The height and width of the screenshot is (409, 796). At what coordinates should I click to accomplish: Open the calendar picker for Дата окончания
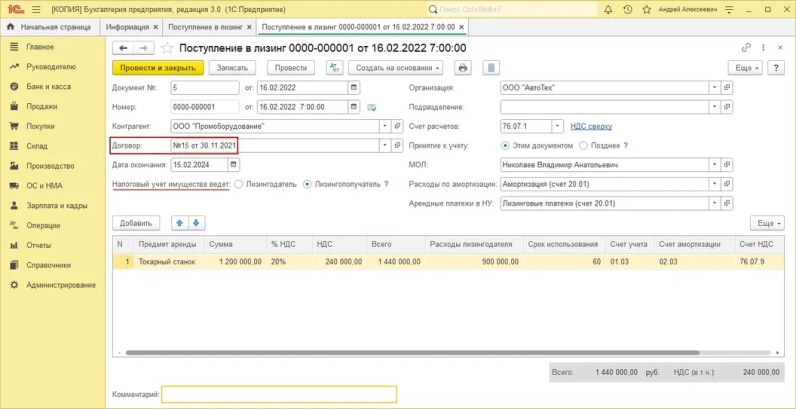233,165
